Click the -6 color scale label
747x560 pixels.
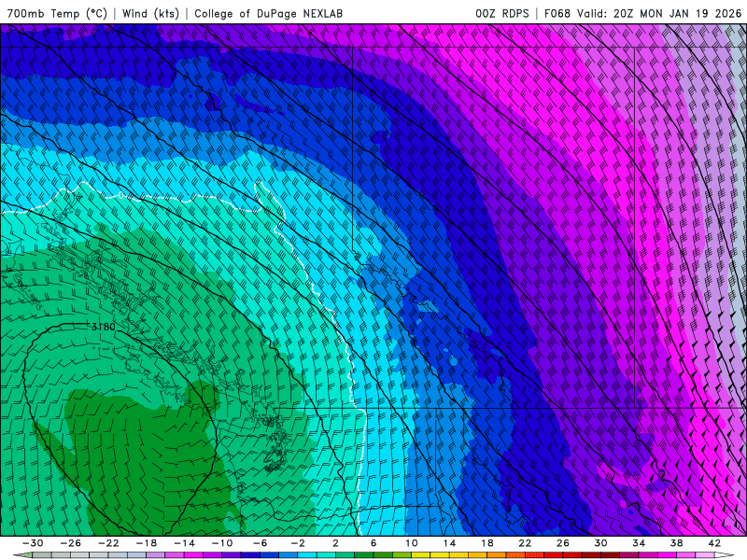tap(260, 543)
